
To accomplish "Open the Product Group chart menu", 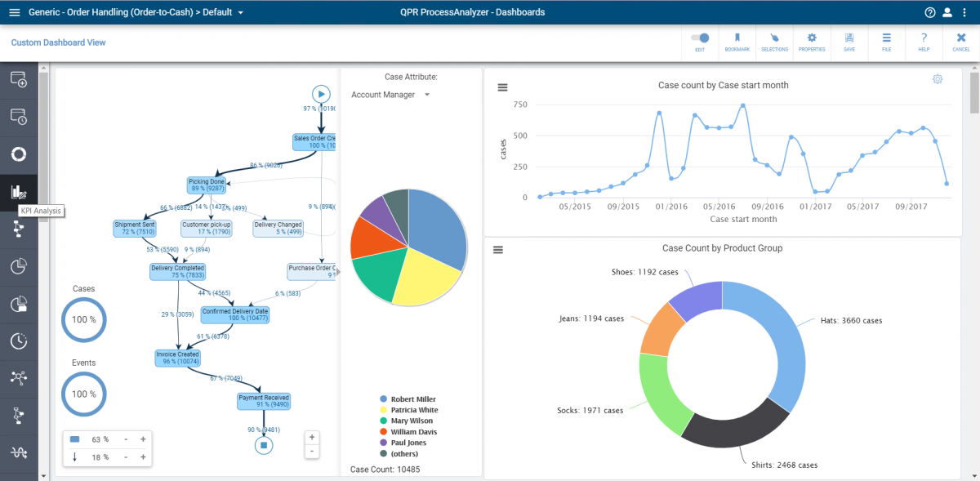I will (x=498, y=250).
